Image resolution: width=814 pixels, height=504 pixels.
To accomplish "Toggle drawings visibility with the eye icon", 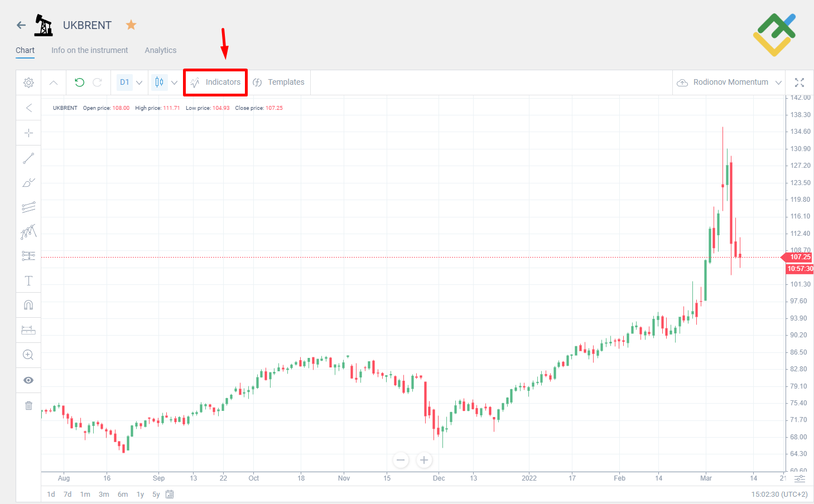I will click(28, 380).
